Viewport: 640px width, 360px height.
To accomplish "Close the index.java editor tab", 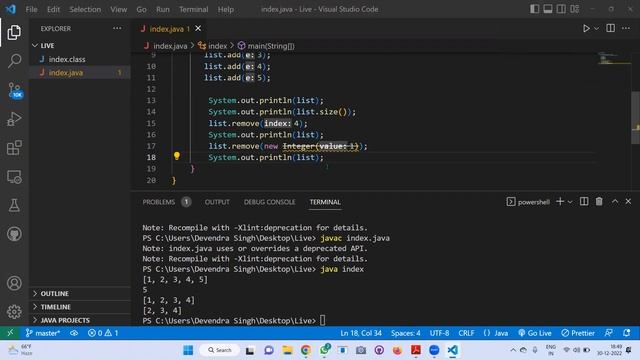I will tap(198, 28).
